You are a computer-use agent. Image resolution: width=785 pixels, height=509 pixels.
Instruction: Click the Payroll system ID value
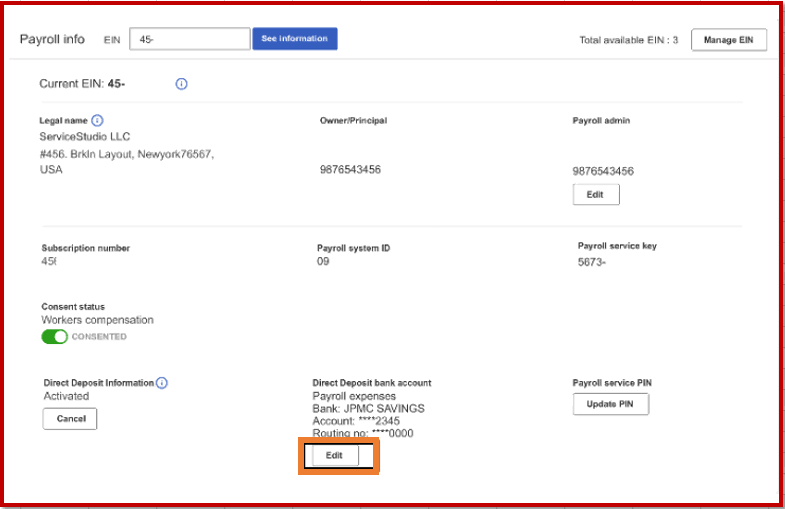point(323,261)
